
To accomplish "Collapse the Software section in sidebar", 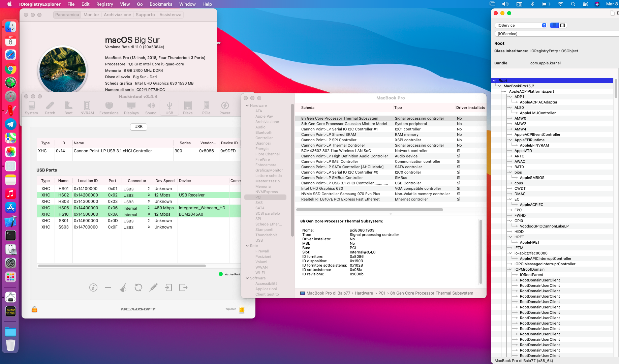I will [x=247, y=278].
